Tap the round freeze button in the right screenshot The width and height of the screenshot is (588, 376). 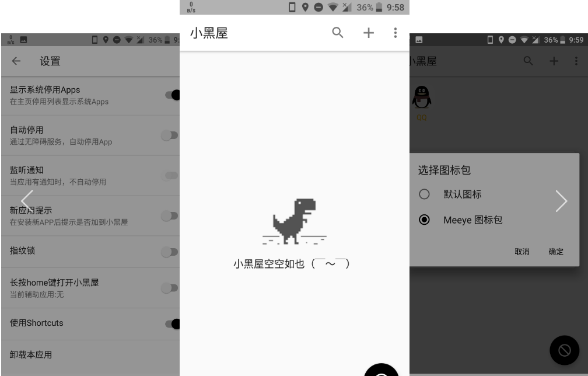click(x=564, y=350)
